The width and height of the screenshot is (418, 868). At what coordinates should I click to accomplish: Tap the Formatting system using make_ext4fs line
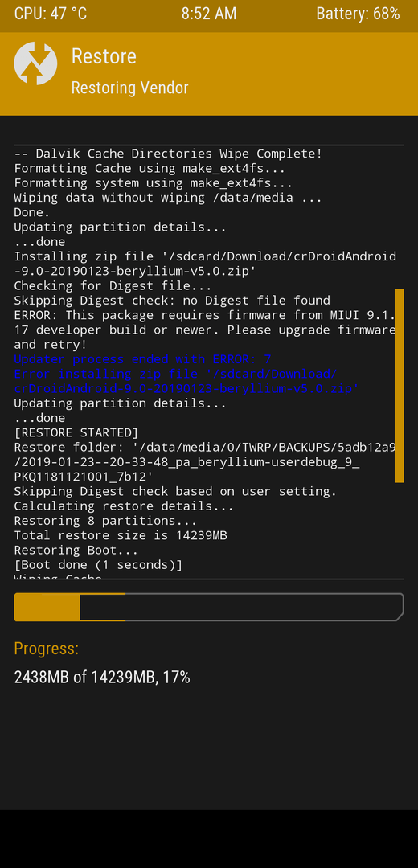pos(154,182)
